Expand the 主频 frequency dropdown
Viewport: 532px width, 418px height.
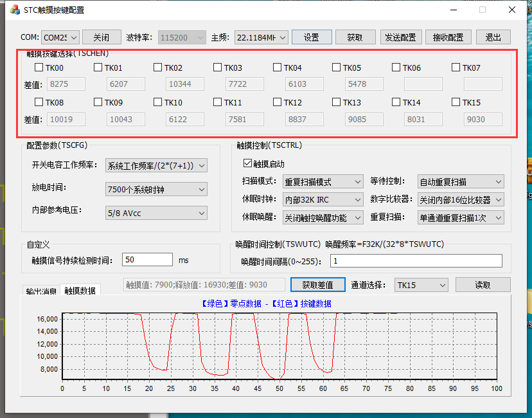click(261, 37)
